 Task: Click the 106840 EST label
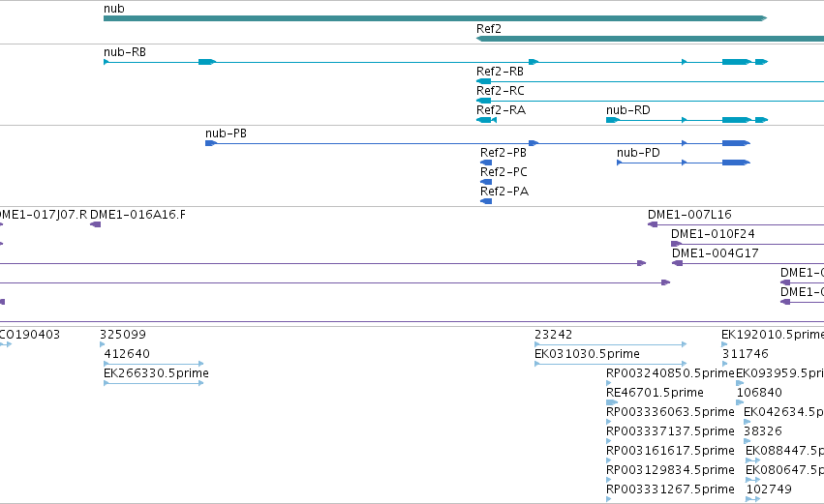click(759, 393)
